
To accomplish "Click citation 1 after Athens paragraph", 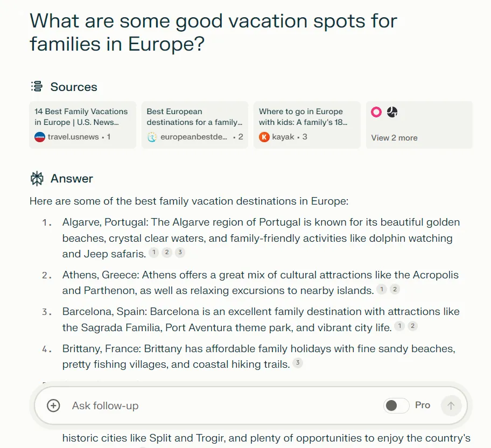I will (x=381, y=289).
